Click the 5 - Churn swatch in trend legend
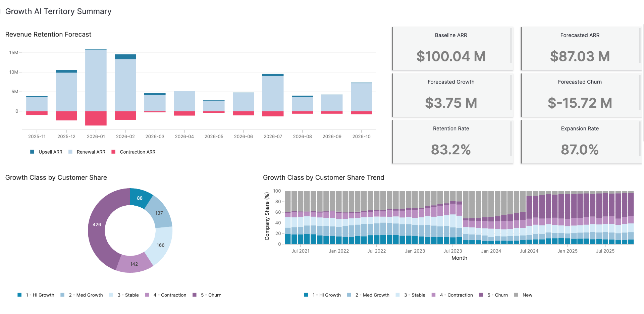The width and height of the screenshot is (644, 314). [481, 295]
